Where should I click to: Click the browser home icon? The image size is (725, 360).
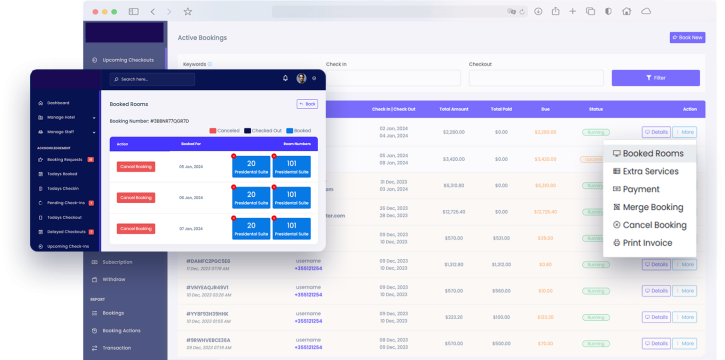click(627, 12)
